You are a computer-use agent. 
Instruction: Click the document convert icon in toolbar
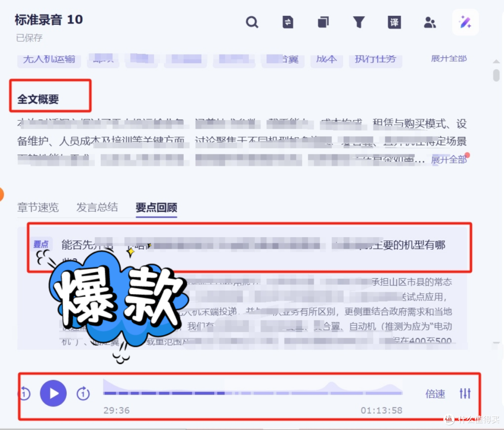[x=287, y=22]
